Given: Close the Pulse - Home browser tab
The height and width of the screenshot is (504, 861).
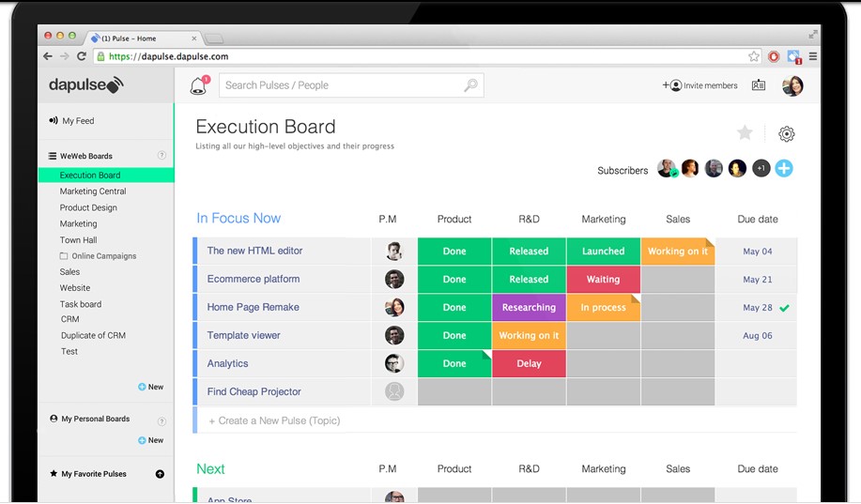Looking at the screenshot, I should [x=193, y=38].
